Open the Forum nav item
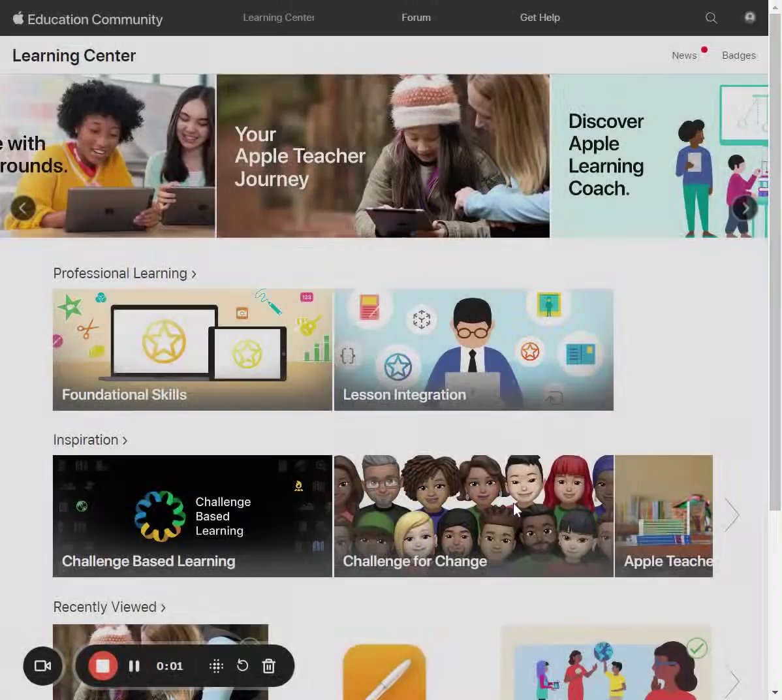This screenshot has height=700, width=782. point(416,18)
